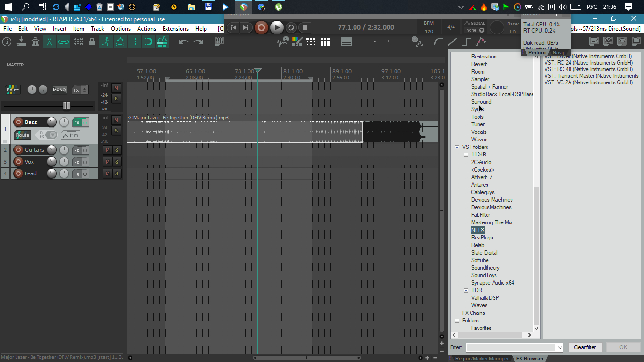Click the rainbow color brush toolbar icon
644x362 pixels.
pyautogui.click(x=297, y=42)
